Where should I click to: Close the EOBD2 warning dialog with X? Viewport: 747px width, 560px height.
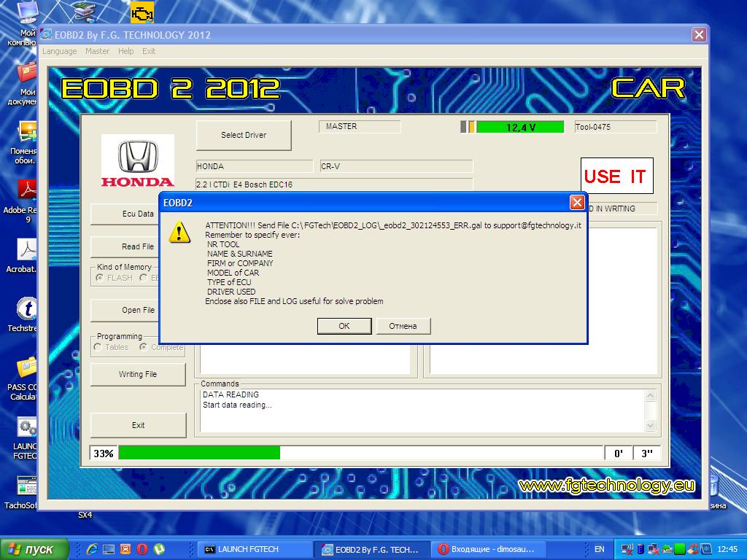[577, 203]
